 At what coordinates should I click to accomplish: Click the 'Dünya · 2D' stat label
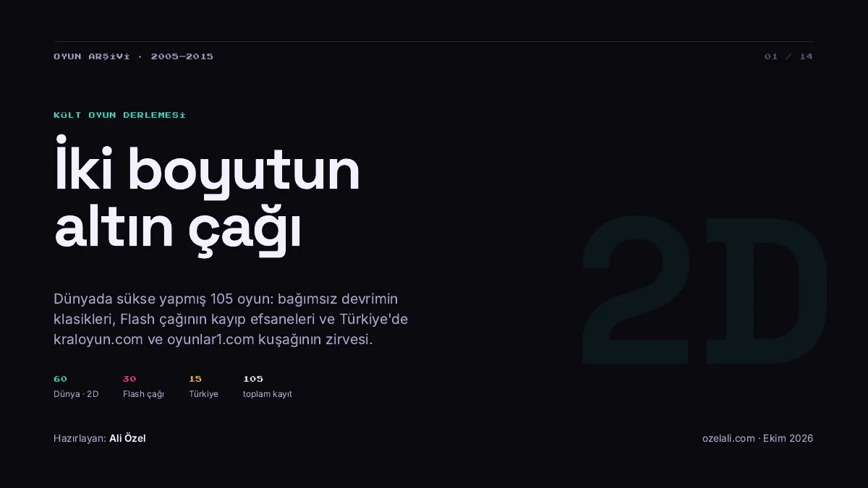click(x=76, y=394)
